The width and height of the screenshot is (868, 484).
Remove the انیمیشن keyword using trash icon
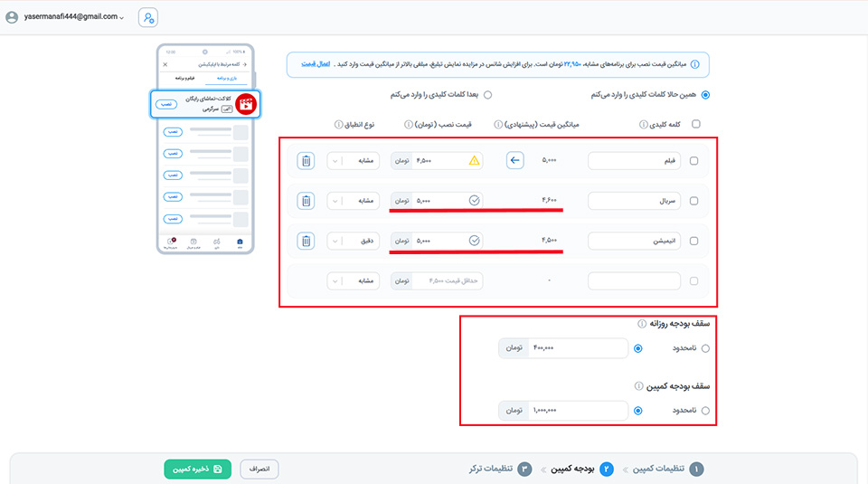306,241
